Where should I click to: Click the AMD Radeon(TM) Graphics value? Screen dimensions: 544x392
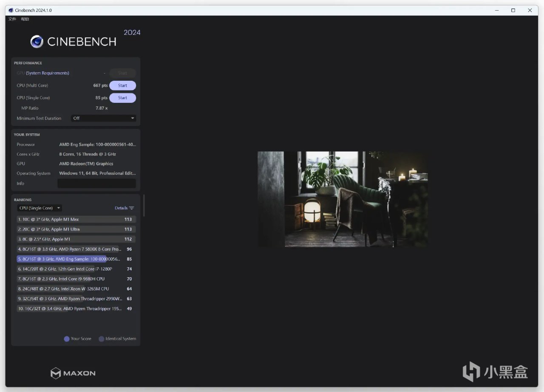click(86, 164)
